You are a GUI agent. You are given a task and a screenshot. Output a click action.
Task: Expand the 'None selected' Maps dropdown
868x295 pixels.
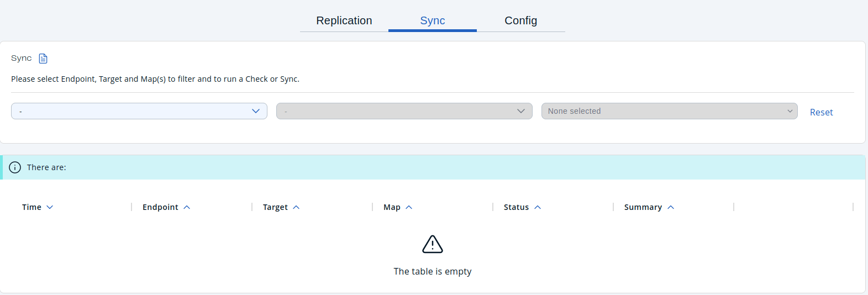coord(669,111)
